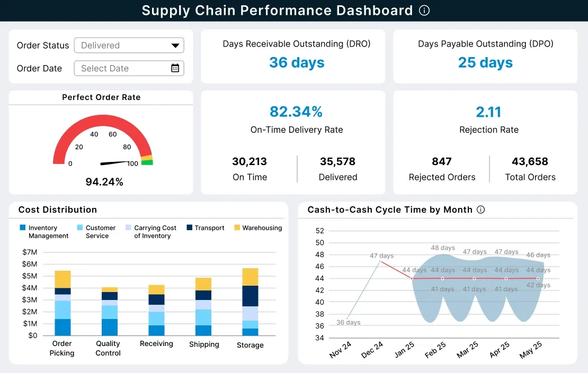This screenshot has height=373, width=588.
Task: Open the Select Date picker
Action: [129, 68]
